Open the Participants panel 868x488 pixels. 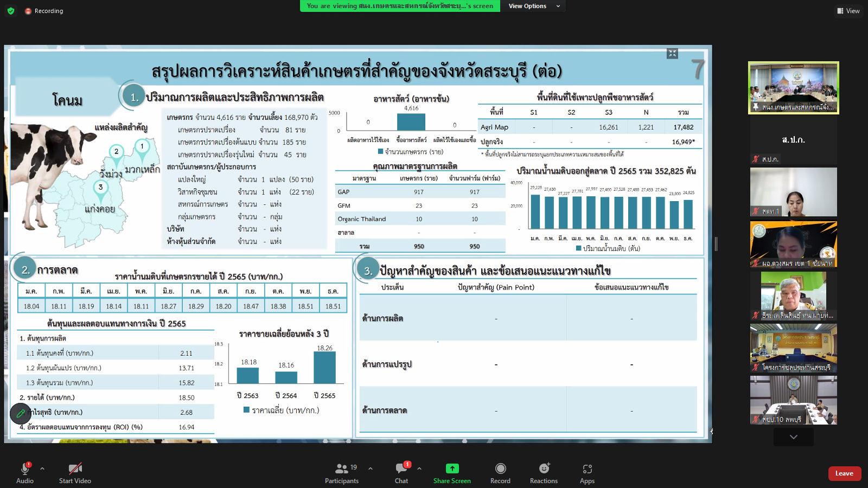[342, 473]
